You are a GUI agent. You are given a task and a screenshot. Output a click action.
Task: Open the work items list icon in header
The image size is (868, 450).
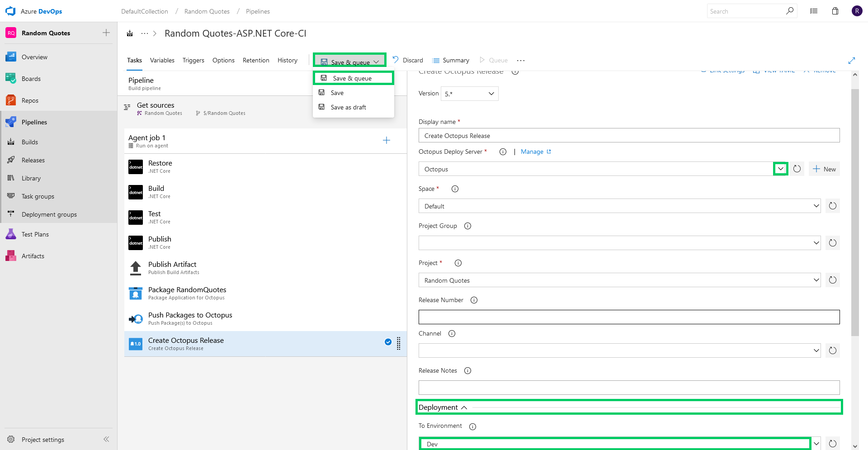(814, 11)
